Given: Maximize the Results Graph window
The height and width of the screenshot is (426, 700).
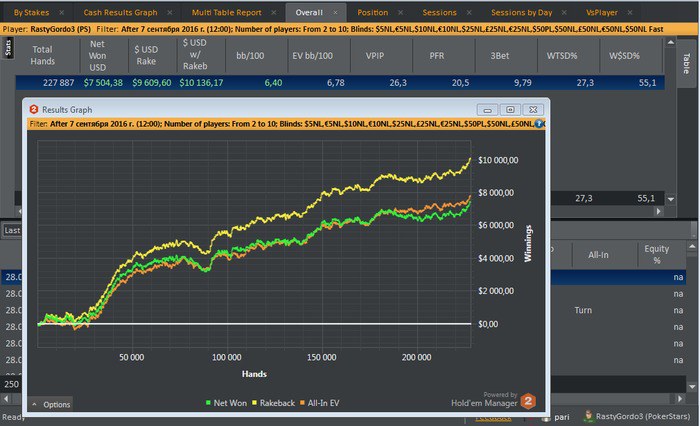Looking at the screenshot, I should (509, 109).
